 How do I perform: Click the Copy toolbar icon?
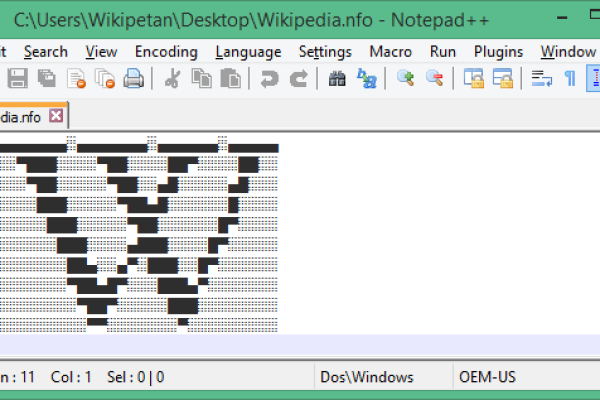click(202, 78)
